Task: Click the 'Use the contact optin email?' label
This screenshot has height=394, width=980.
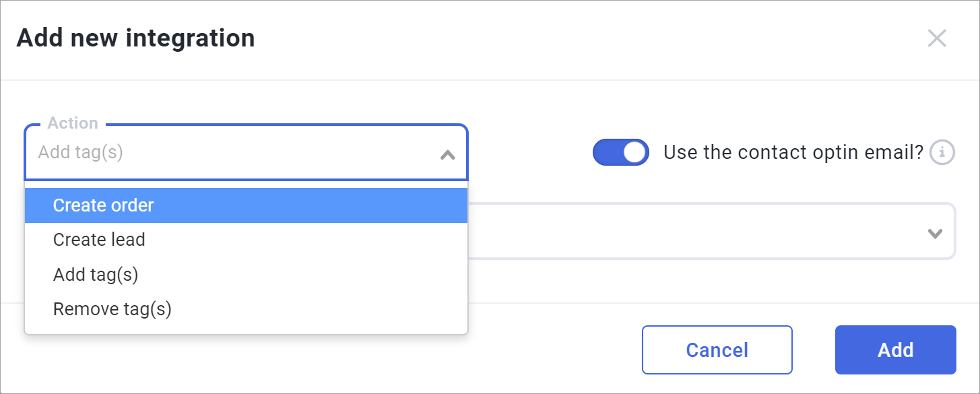Action: [x=793, y=153]
